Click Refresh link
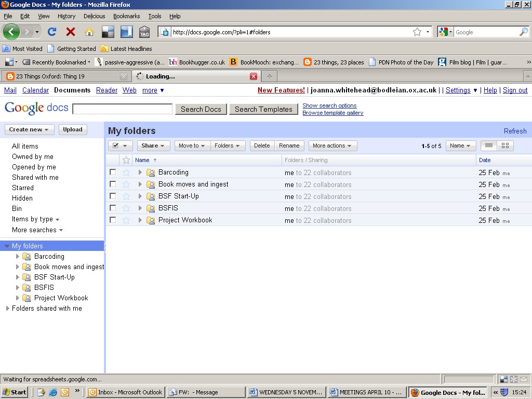Image resolution: width=532 pixels, height=399 pixels. coord(515,131)
